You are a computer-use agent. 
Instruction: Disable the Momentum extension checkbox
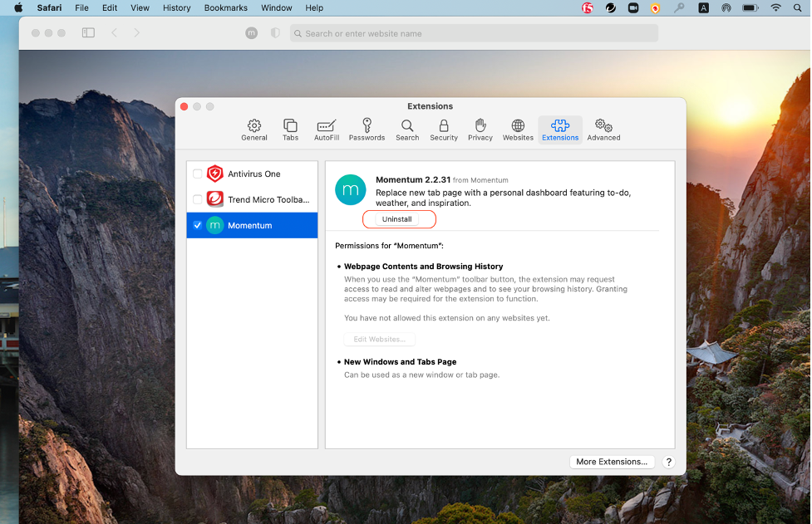click(198, 225)
